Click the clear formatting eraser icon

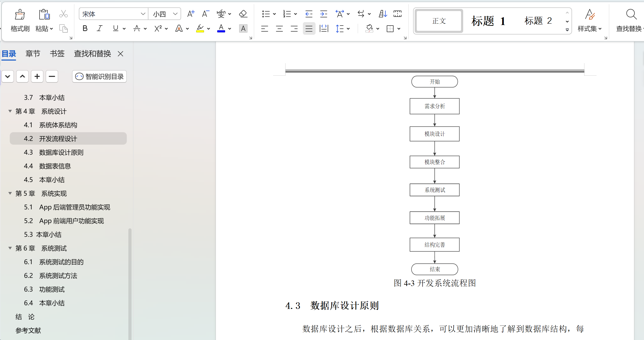243,14
